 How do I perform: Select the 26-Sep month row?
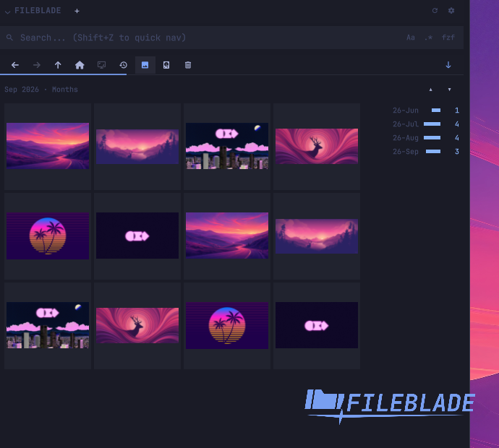tap(426, 152)
